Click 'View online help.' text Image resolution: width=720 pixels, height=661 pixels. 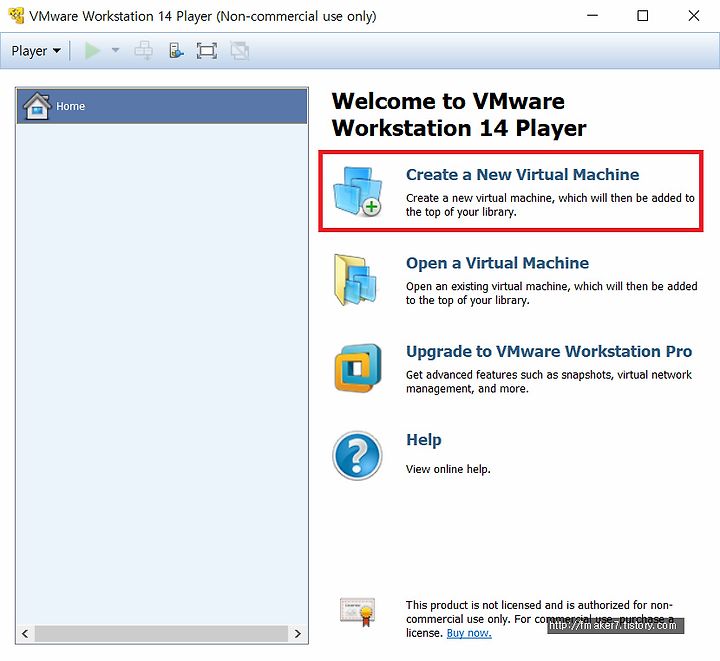coord(448,469)
